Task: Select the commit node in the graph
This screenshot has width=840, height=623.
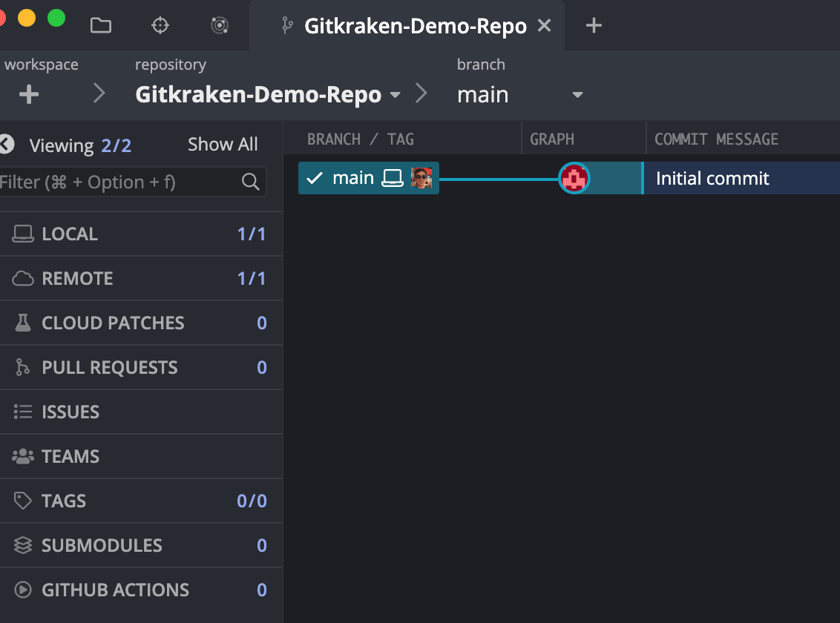Action: pos(574,178)
